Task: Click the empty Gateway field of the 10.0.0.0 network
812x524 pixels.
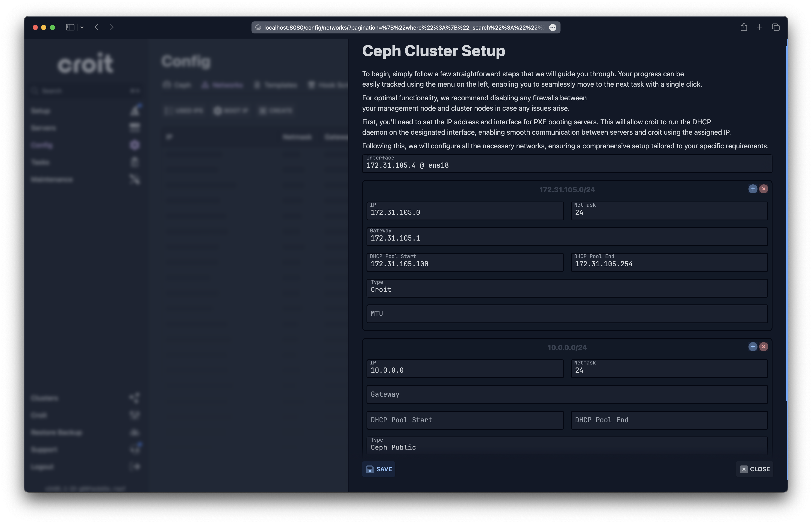Action: click(x=567, y=394)
